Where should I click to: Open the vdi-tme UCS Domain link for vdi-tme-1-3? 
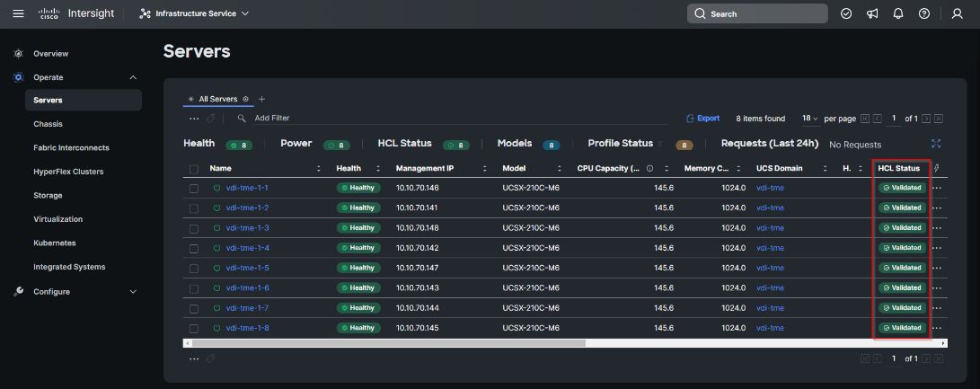coord(770,227)
